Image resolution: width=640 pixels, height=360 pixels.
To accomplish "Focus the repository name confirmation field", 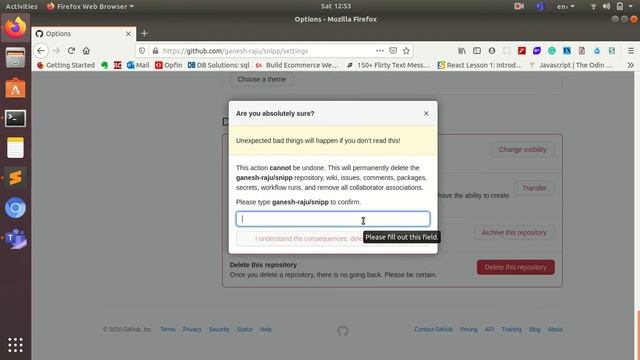I will tap(333, 219).
